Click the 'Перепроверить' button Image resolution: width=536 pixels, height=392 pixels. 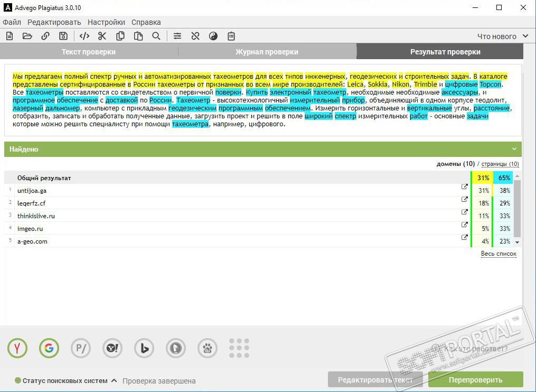475,380
